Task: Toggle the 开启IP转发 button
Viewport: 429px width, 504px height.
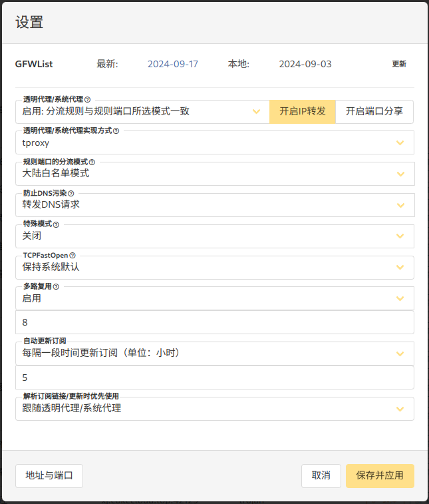Action: pyautogui.click(x=302, y=111)
